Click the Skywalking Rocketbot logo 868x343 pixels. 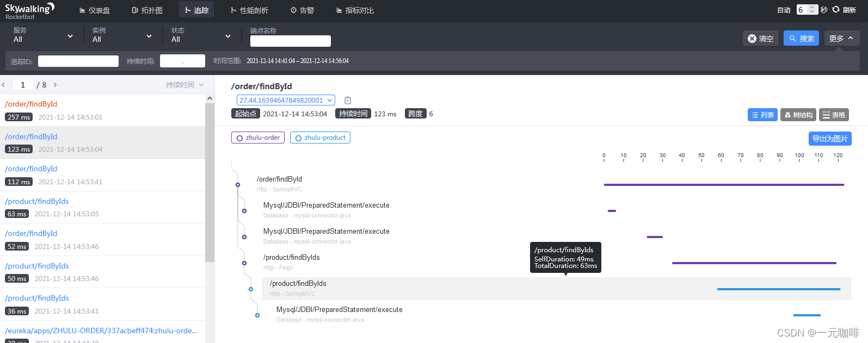[30, 10]
